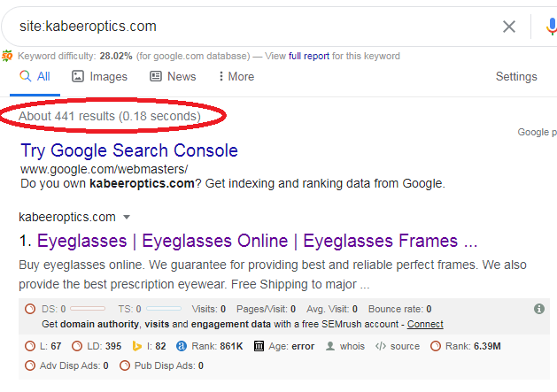The image size is (557, 392).
Task: Click the Connect link for SEMrush account
Action: (425, 324)
